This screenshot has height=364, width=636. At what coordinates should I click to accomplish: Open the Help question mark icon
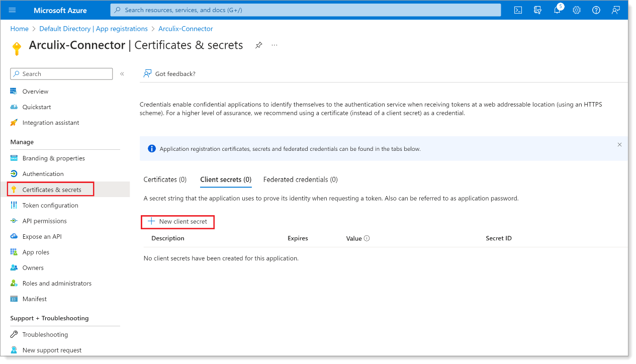point(596,10)
